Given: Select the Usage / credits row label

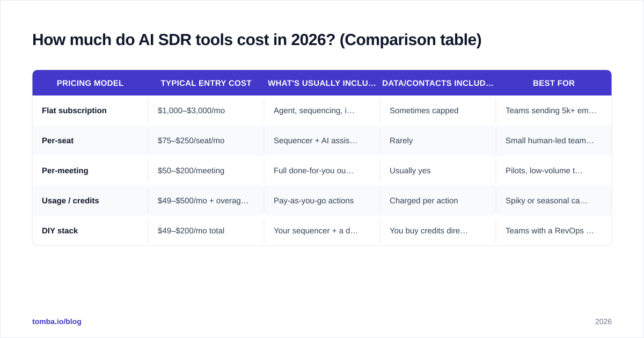Looking at the screenshot, I should (x=70, y=201).
